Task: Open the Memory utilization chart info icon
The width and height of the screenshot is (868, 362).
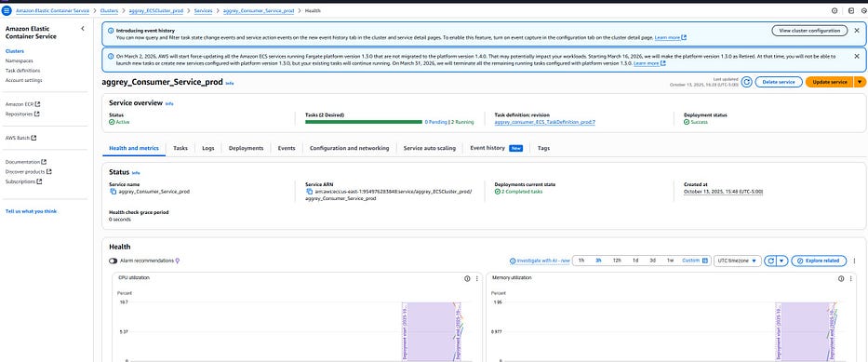Action: pos(841,278)
